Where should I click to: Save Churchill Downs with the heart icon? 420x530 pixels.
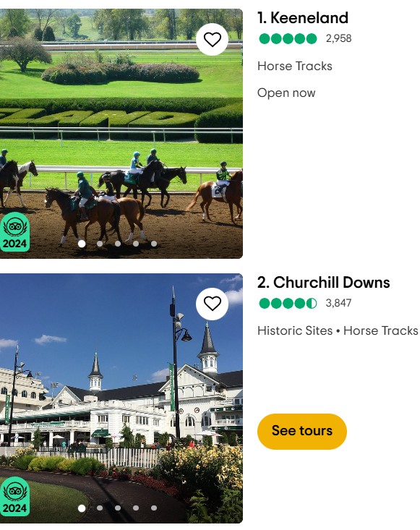pos(213,304)
